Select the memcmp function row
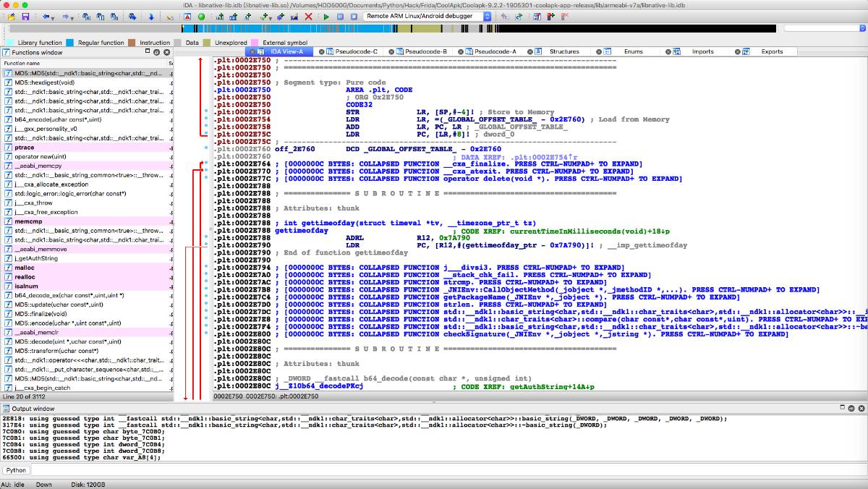The height and width of the screenshot is (489, 868). pyautogui.click(x=87, y=221)
